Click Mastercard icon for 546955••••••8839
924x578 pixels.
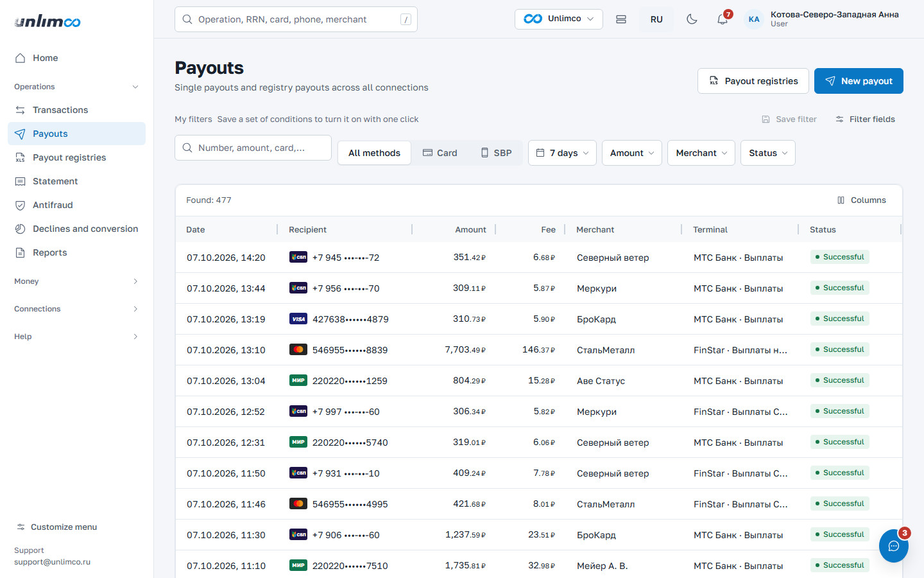[x=298, y=350]
